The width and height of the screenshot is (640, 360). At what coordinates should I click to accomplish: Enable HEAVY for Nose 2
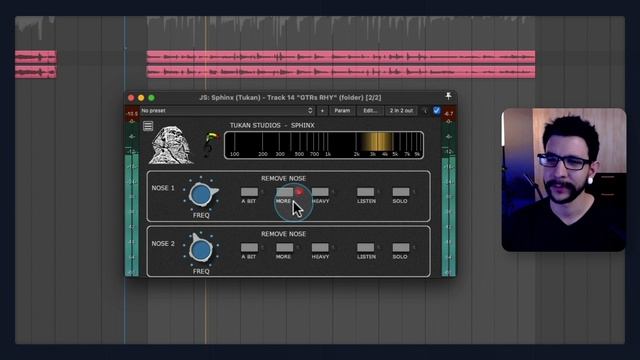pyautogui.click(x=320, y=247)
